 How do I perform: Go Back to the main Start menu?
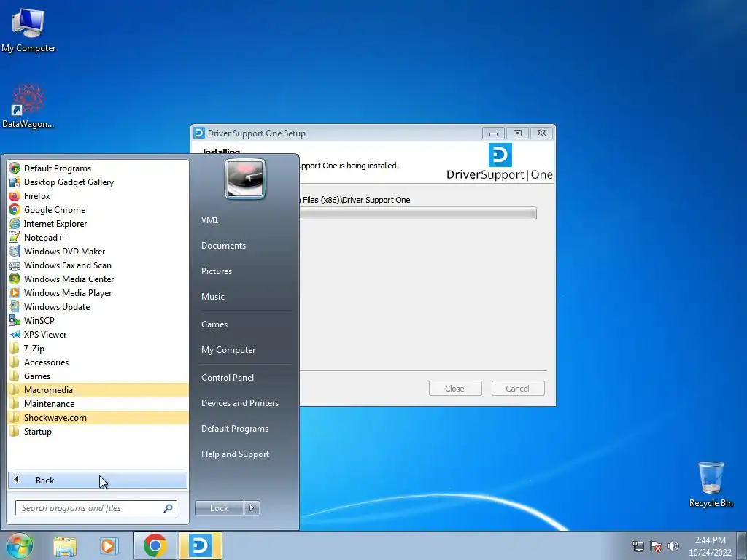point(98,480)
